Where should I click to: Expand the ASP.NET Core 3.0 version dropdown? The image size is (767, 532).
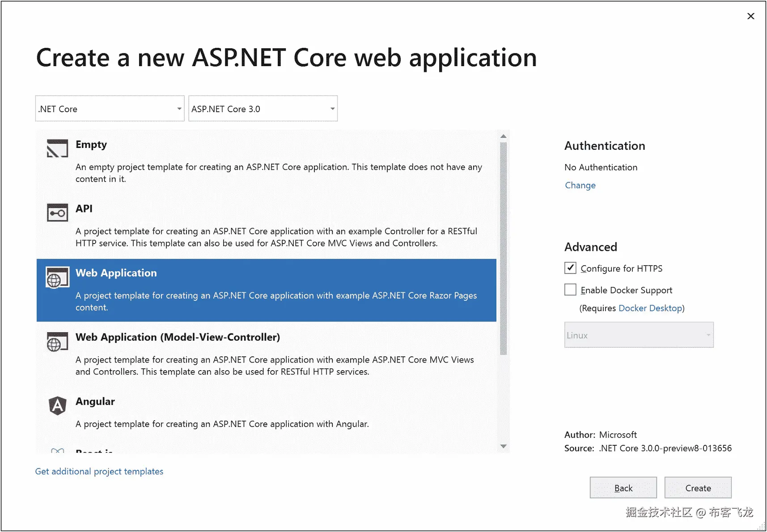[263, 109]
